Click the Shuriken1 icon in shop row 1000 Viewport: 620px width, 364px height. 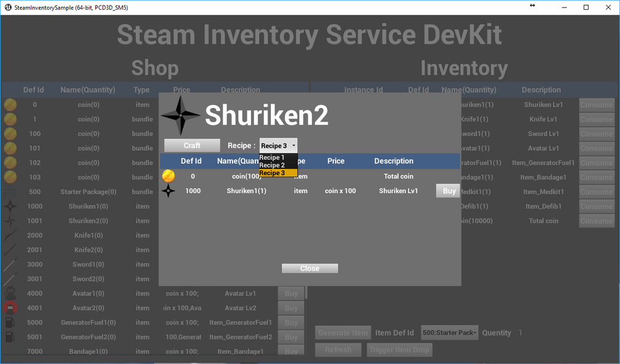[10, 206]
